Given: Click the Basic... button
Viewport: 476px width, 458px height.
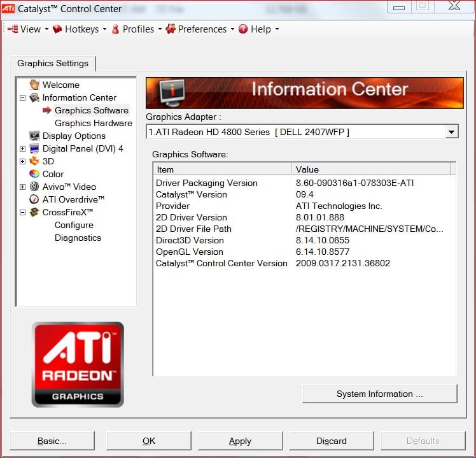Looking at the screenshot, I should coord(52,441).
